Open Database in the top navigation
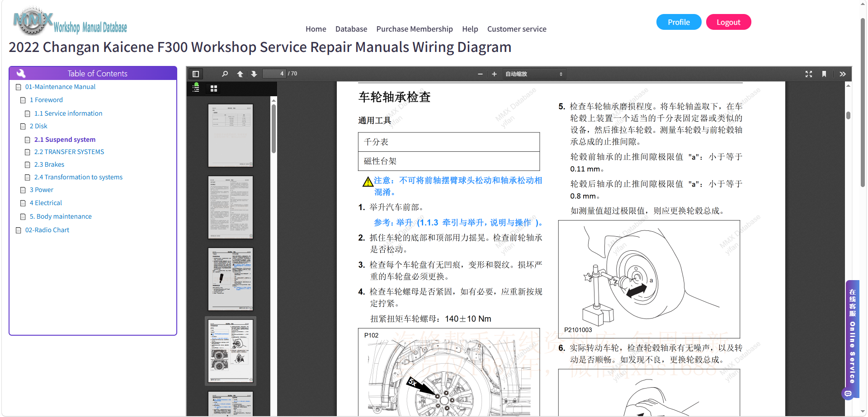Viewport: 868px width, 417px height. pos(351,29)
